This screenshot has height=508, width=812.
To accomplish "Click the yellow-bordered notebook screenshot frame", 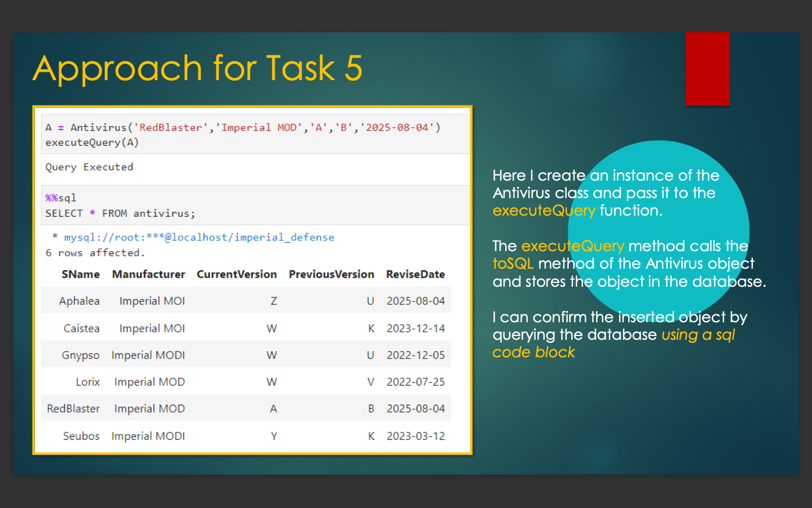I will coord(253,107).
